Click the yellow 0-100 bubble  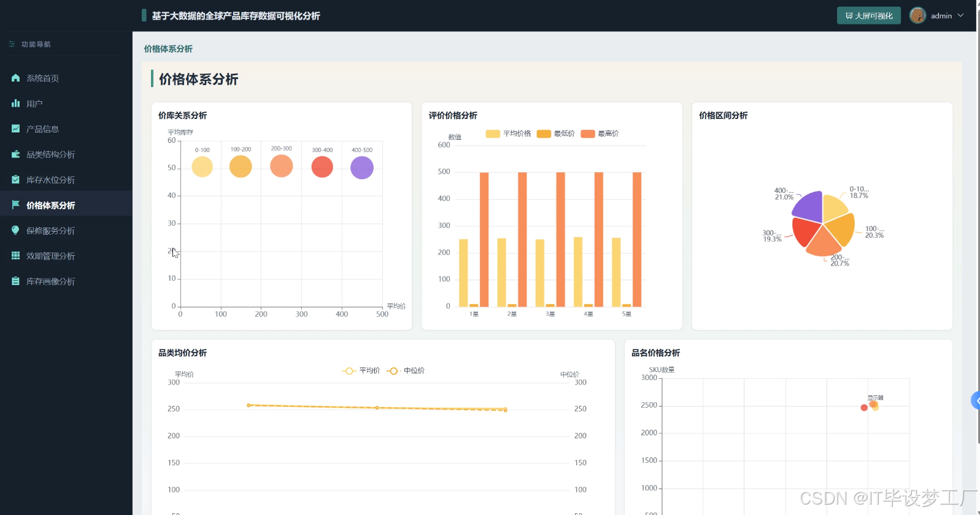(202, 167)
